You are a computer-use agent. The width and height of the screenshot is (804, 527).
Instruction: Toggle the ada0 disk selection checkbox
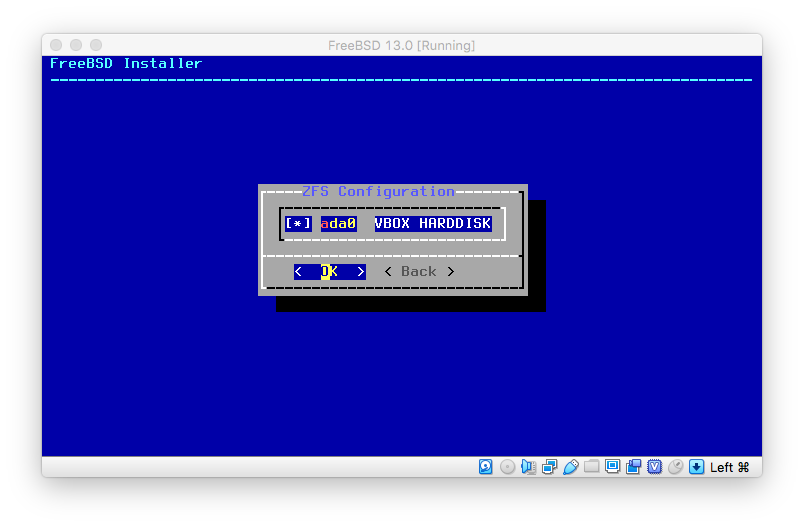click(x=298, y=224)
